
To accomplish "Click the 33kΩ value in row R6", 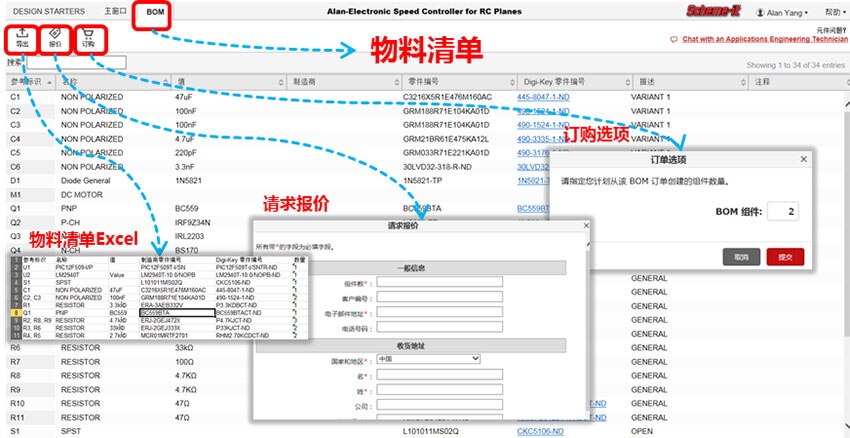I will 183,347.
